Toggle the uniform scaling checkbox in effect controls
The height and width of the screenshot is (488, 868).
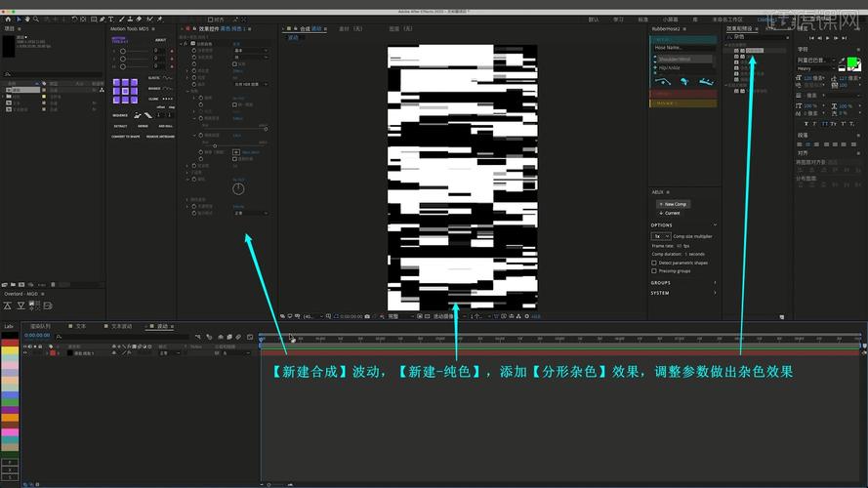(x=234, y=104)
